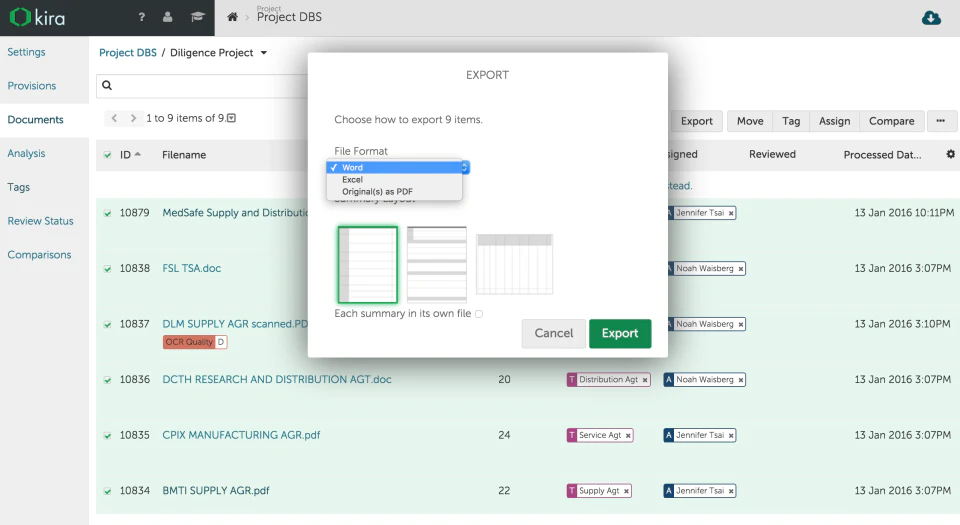Go to home via house icon
The height and width of the screenshot is (525, 960).
[233, 17]
